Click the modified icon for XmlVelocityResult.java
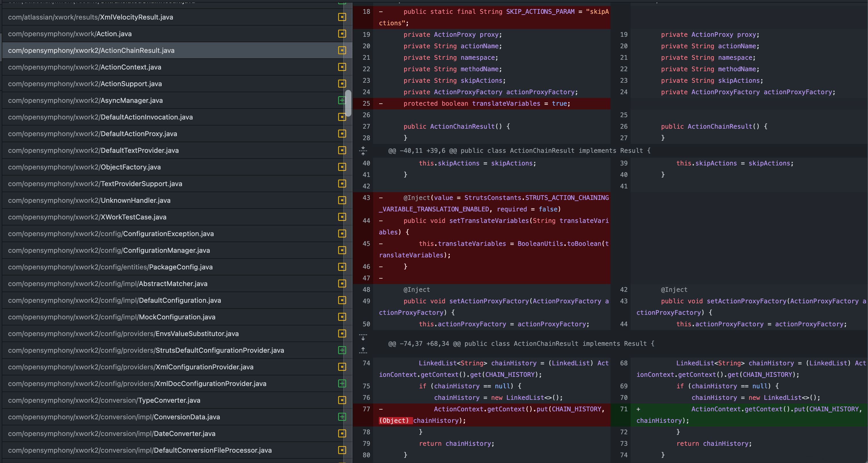 click(x=342, y=17)
